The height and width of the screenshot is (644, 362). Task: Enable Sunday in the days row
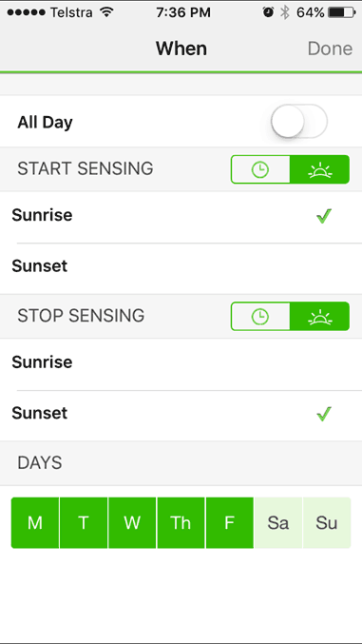click(327, 523)
